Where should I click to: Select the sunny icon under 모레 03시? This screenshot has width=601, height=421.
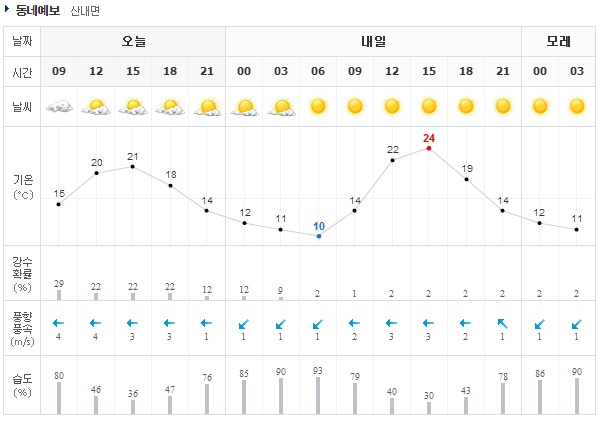click(577, 106)
